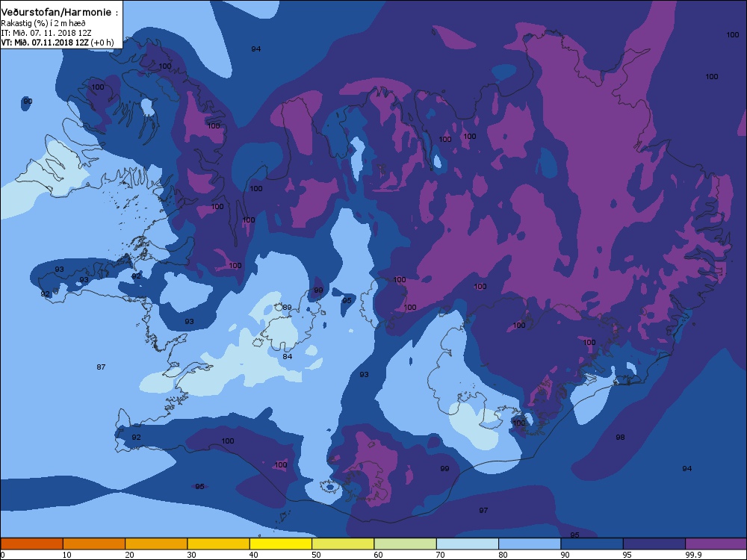Click the 'IT: Mið. 07. 11. 2018 12Z' line

click(46, 33)
